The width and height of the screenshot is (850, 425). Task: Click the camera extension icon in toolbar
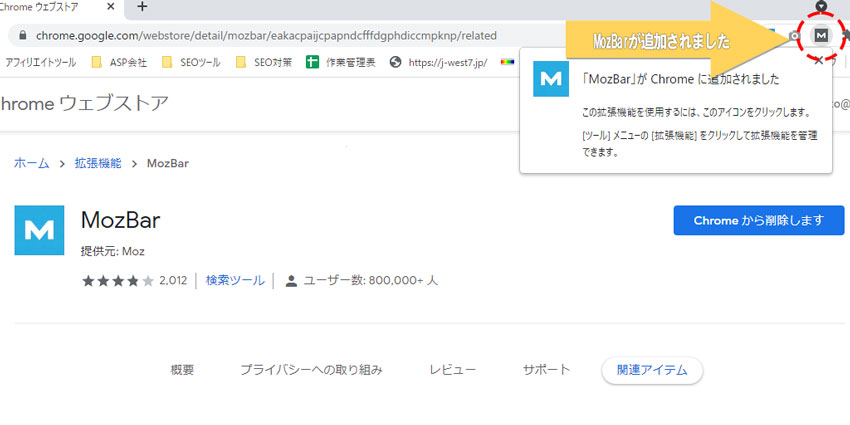tap(795, 36)
